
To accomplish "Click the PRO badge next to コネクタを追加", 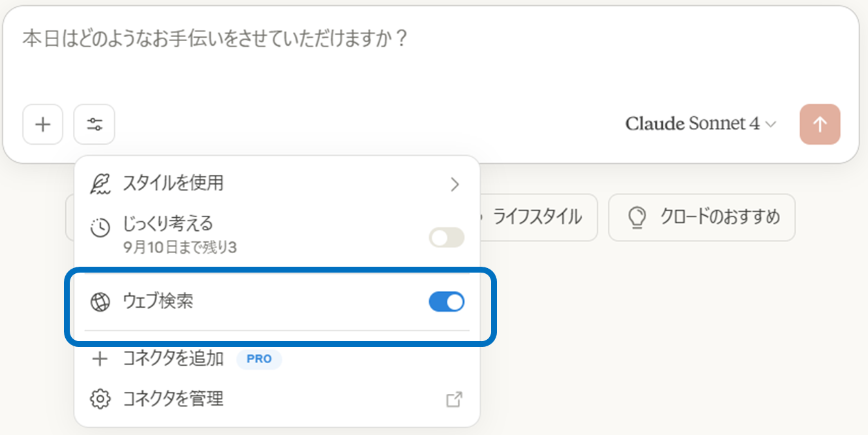I will pyautogui.click(x=259, y=359).
